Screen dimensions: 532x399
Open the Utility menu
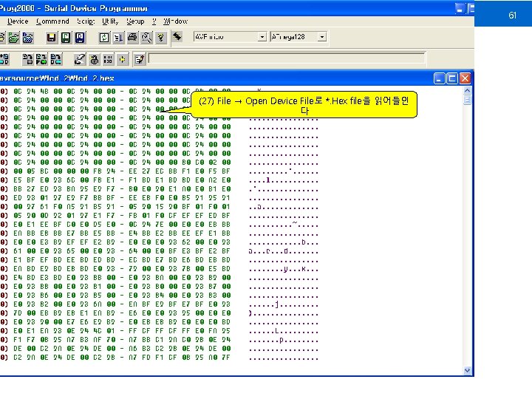[110, 21]
